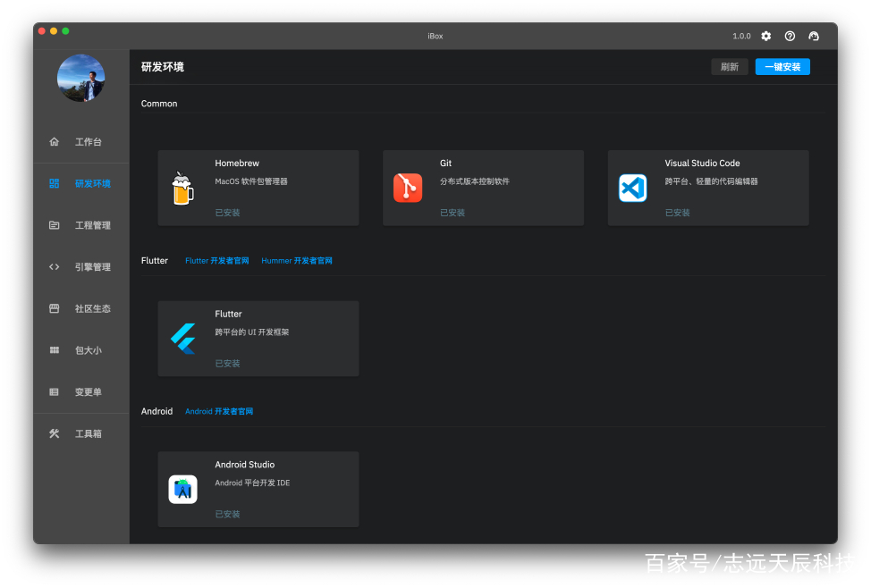Click the Android Studio logo icon
This screenshot has width=871, height=588.
click(x=182, y=489)
